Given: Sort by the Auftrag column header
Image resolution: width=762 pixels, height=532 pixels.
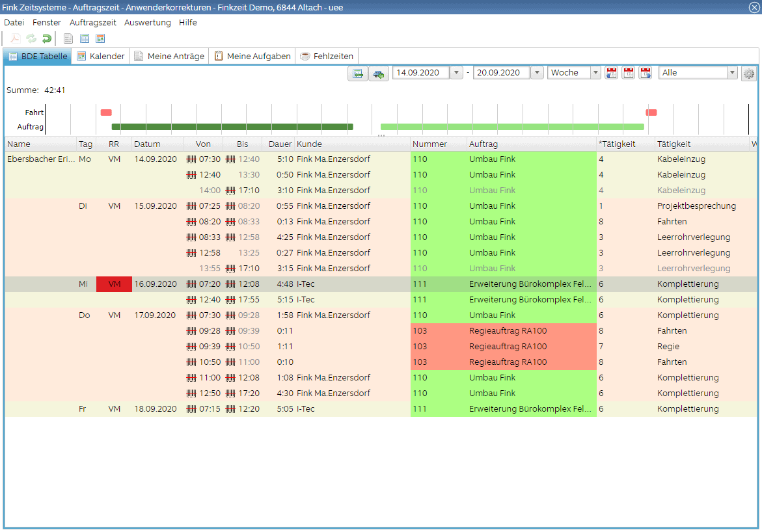Looking at the screenshot, I should [532, 144].
